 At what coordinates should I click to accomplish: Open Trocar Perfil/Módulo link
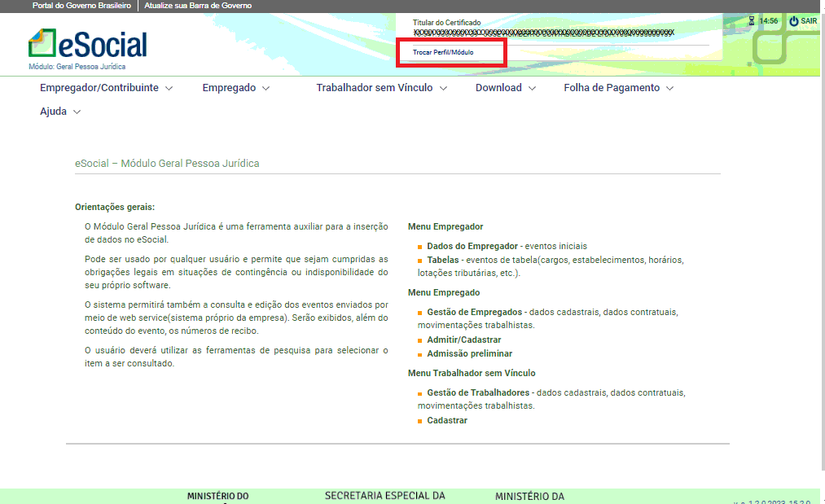coord(443,52)
